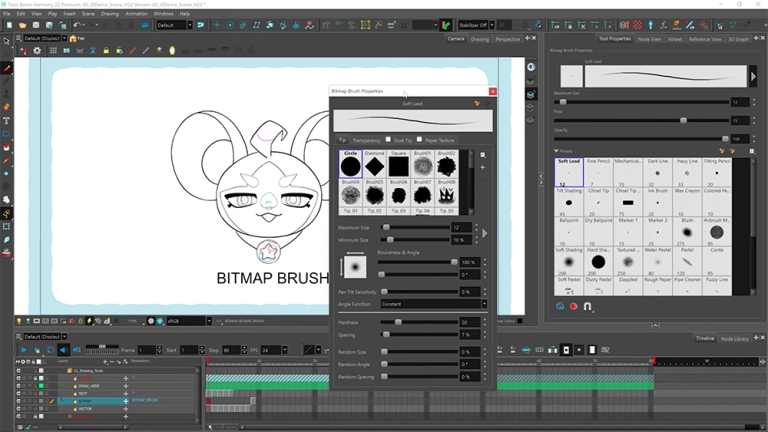Adjust the Hardness slider

coord(398,322)
